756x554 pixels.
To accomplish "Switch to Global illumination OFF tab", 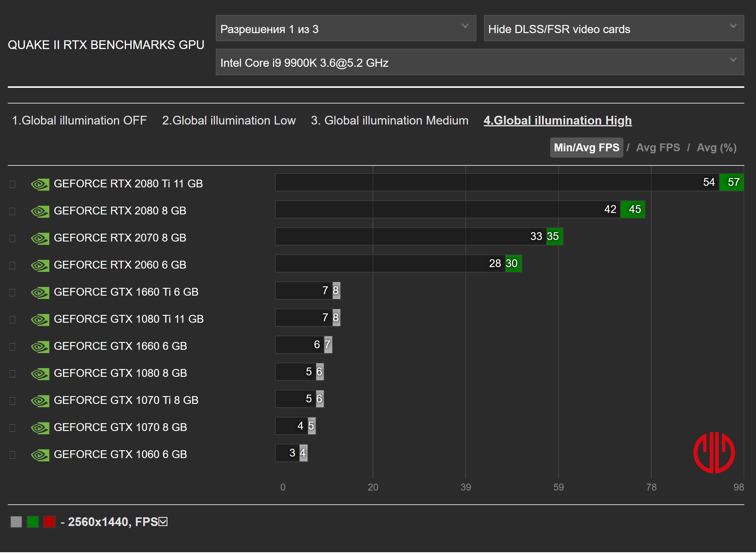I will point(79,120).
